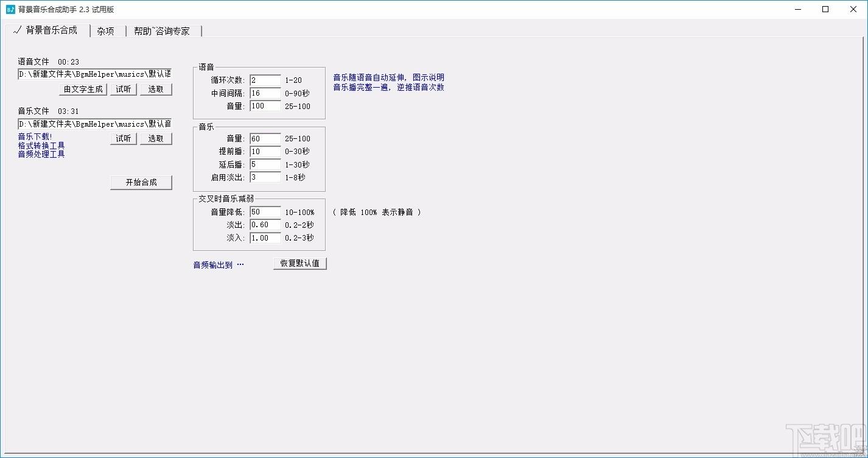Screen dimensions: 868x458
Task: Click the 提前播 input field
Action: 265,152
